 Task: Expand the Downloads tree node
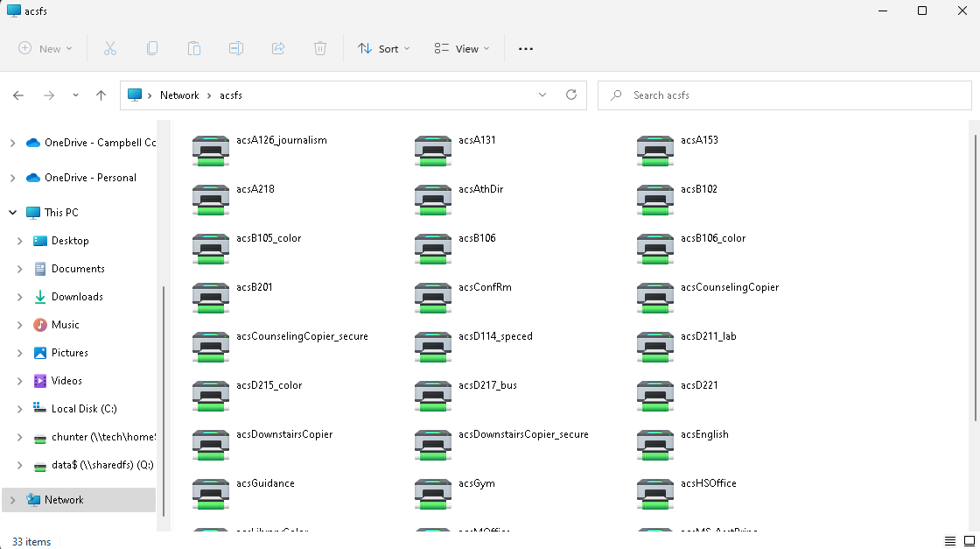[x=19, y=297]
